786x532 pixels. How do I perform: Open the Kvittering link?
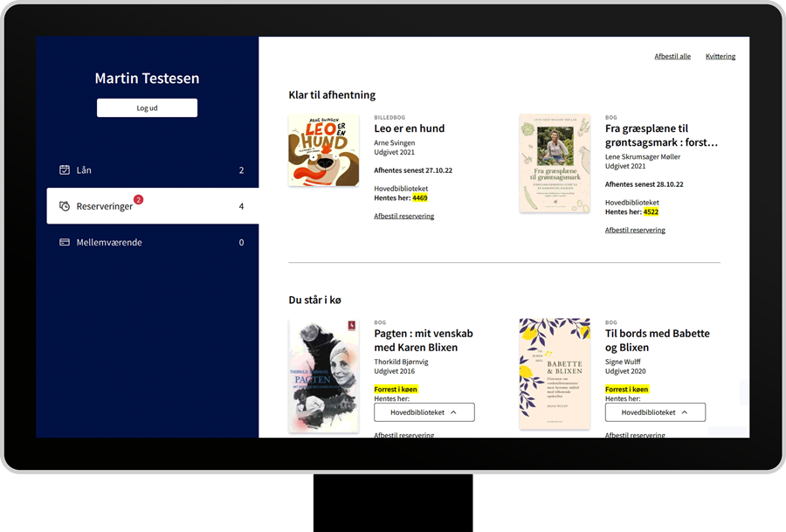(720, 56)
